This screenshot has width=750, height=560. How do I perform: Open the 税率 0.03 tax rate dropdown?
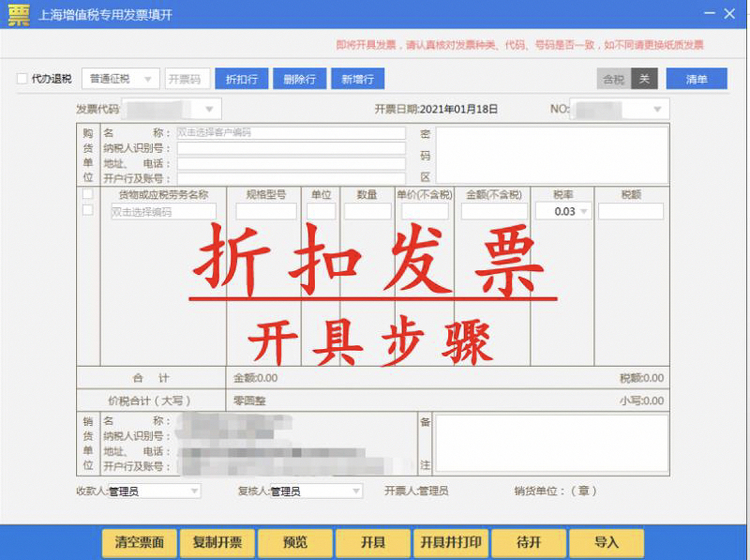[x=583, y=211]
